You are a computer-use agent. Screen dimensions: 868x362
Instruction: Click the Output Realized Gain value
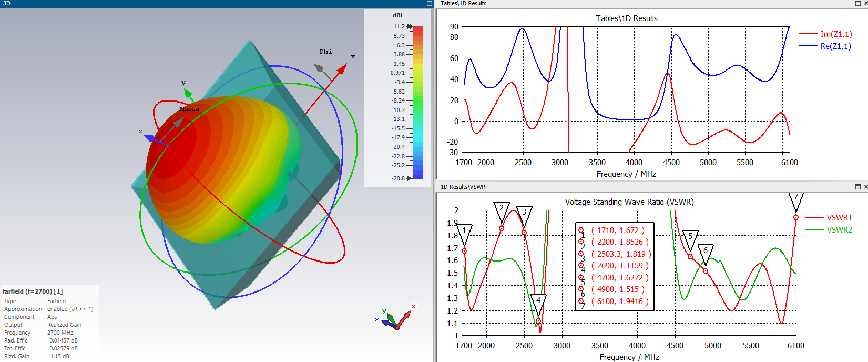[64, 325]
